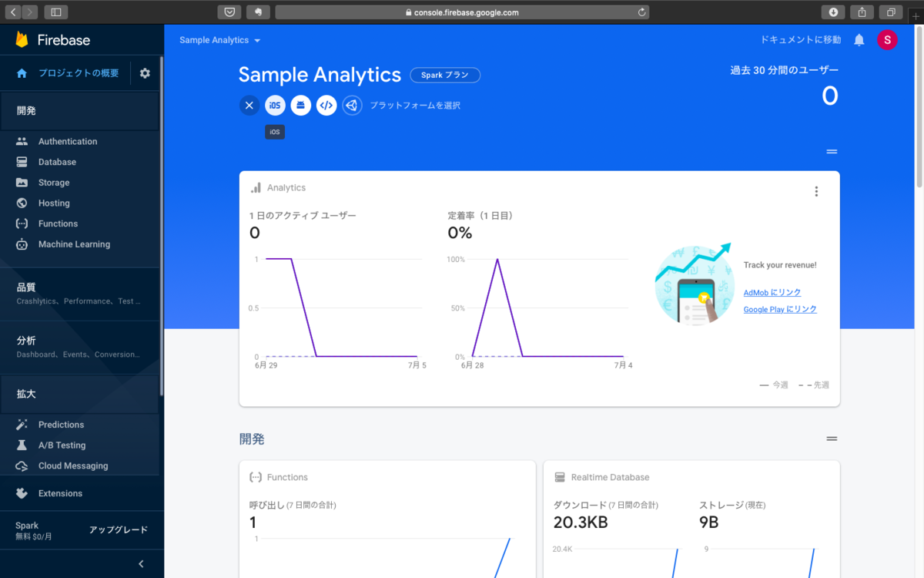Open the Functions card title
This screenshot has height=578, width=924.
(287, 478)
